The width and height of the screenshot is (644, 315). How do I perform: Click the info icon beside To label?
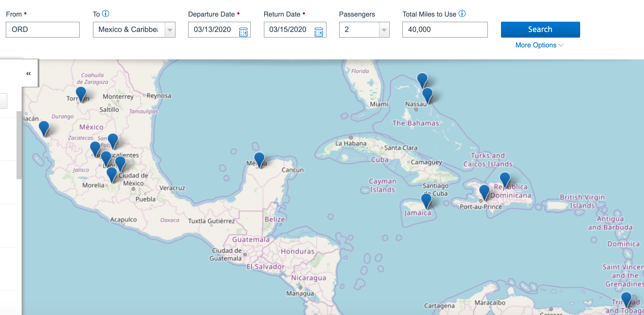(105, 13)
